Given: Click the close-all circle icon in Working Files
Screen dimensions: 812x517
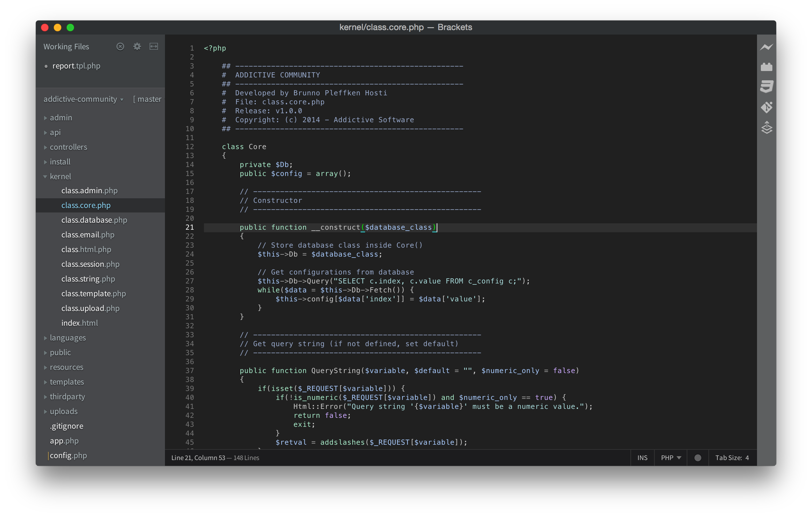Looking at the screenshot, I should (120, 47).
